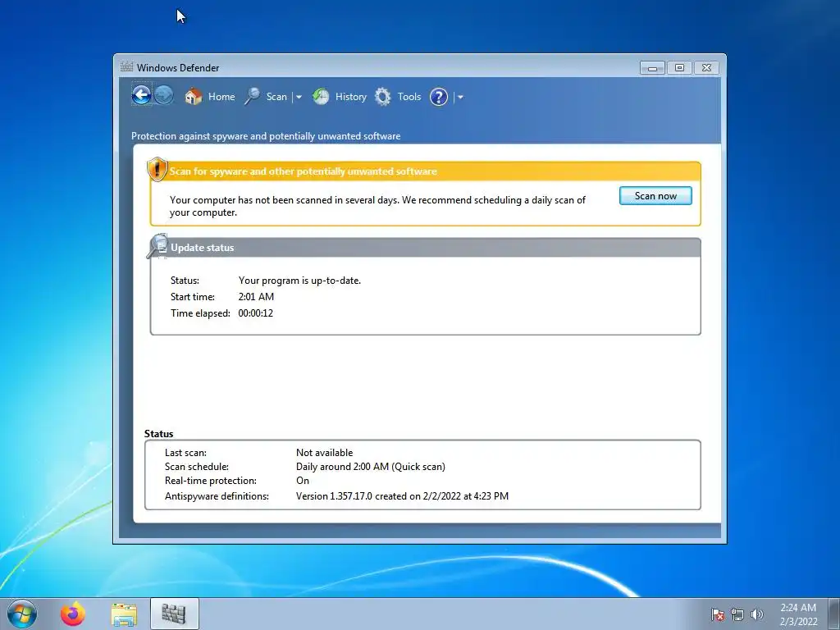Open the Windows Start menu orb
The height and width of the screenshot is (630, 840).
pos(22,614)
